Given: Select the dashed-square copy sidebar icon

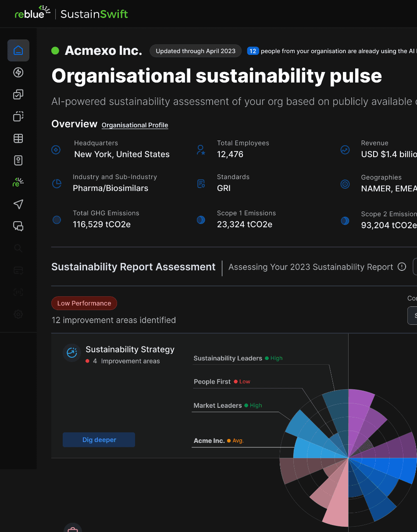Looking at the screenshot, I should [x=18, y=116].
